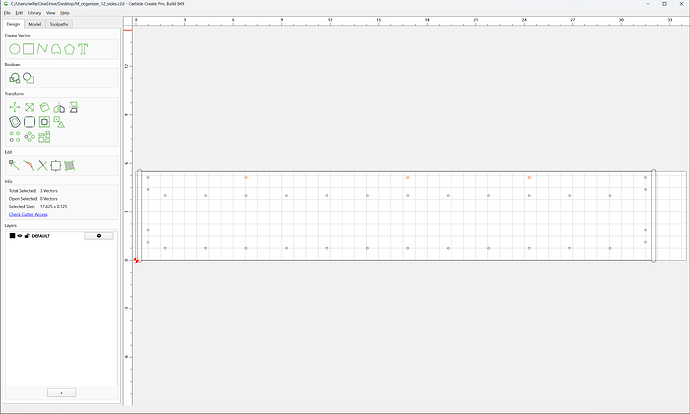Click the Check Cutter Access link
690x414 pixels.
point(28,214)
